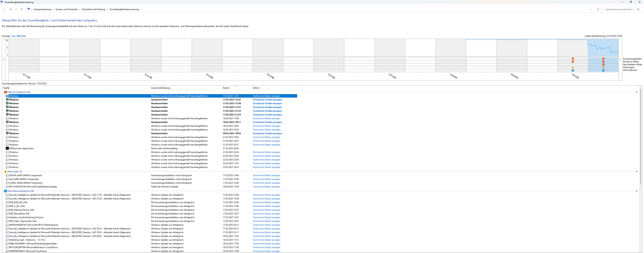Screen dimensions: 644x253
Task: Go to Sicherheit und Wartung breadcrumb
Action: tap(93, 10)
